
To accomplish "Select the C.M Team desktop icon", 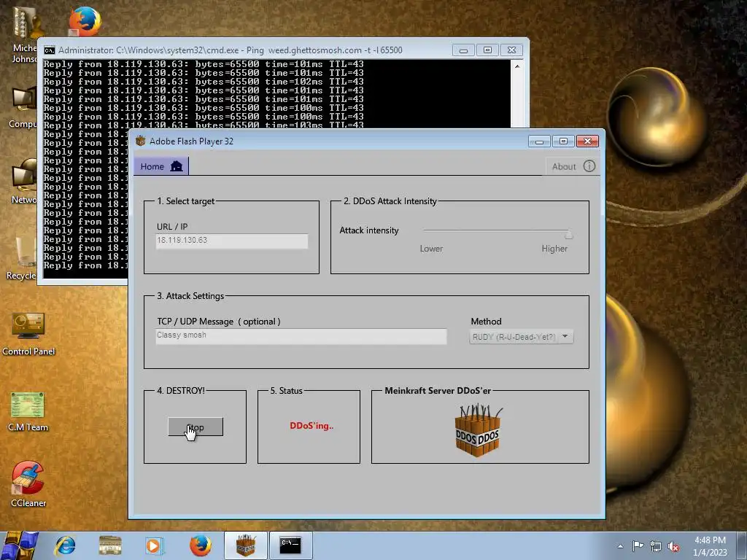I will 28,411.
